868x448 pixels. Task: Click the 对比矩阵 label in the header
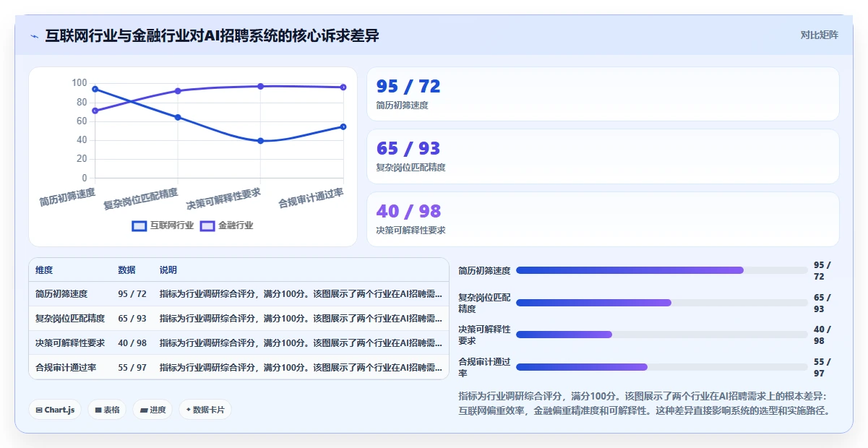click(820, 35)
